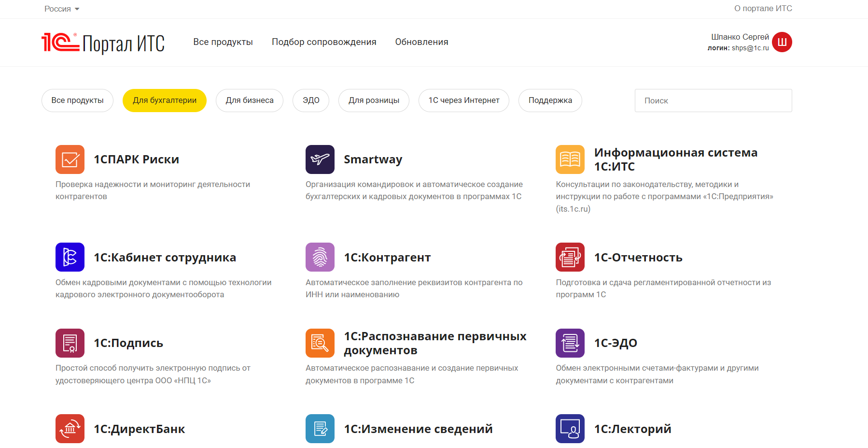Click the 1С:Контрагент fingerprint icon
Screen dimensions: 868x448
click(x=320, y=257)
